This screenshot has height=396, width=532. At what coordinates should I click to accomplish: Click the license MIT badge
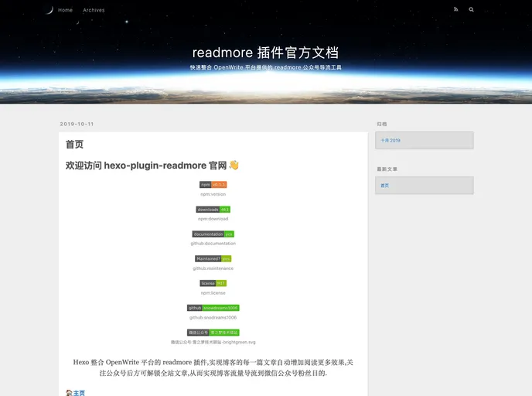[213, 283]
